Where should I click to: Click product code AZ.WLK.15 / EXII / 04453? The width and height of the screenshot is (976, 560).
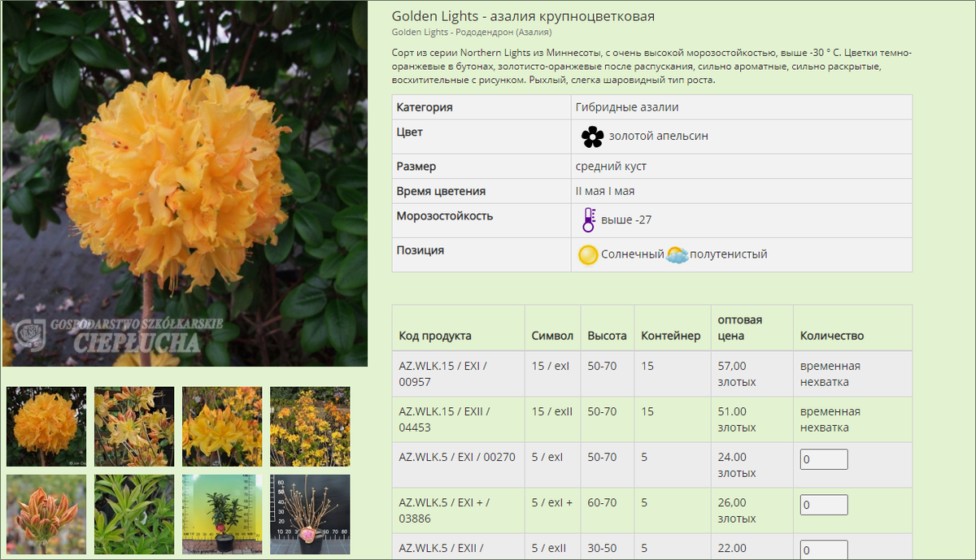point(445,419)
